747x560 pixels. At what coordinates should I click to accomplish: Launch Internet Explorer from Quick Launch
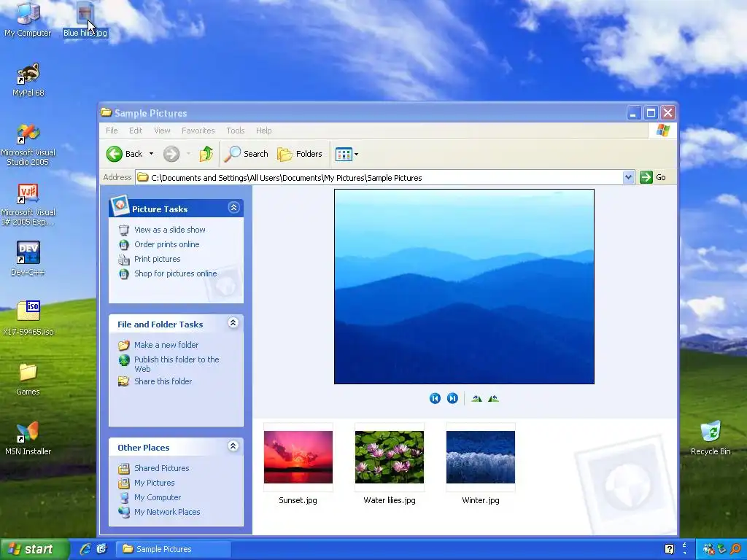85,549
